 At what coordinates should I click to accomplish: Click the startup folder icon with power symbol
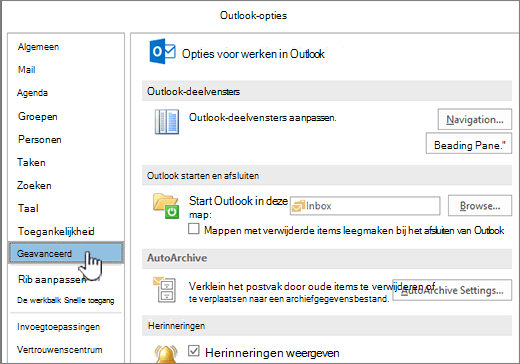[166, 206]
